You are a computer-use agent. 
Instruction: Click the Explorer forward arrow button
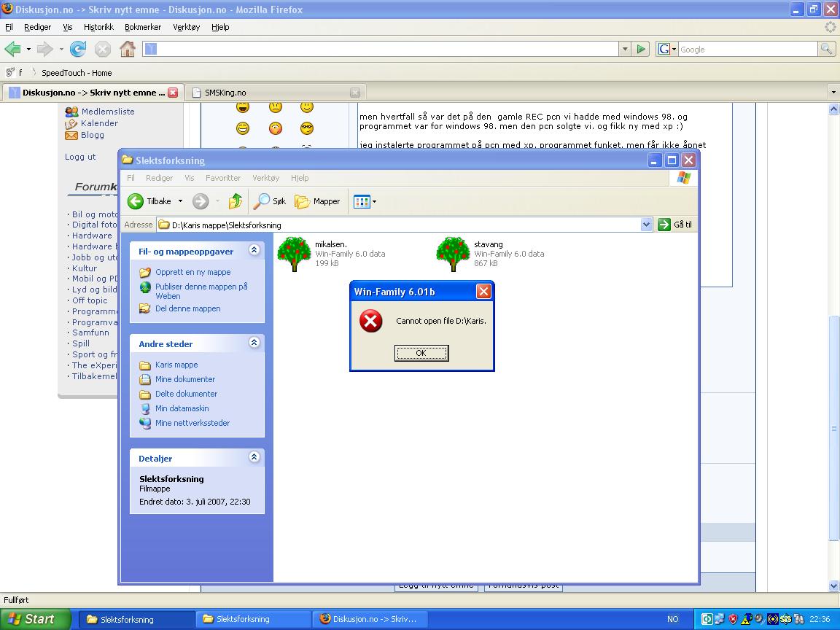[201, 201]
